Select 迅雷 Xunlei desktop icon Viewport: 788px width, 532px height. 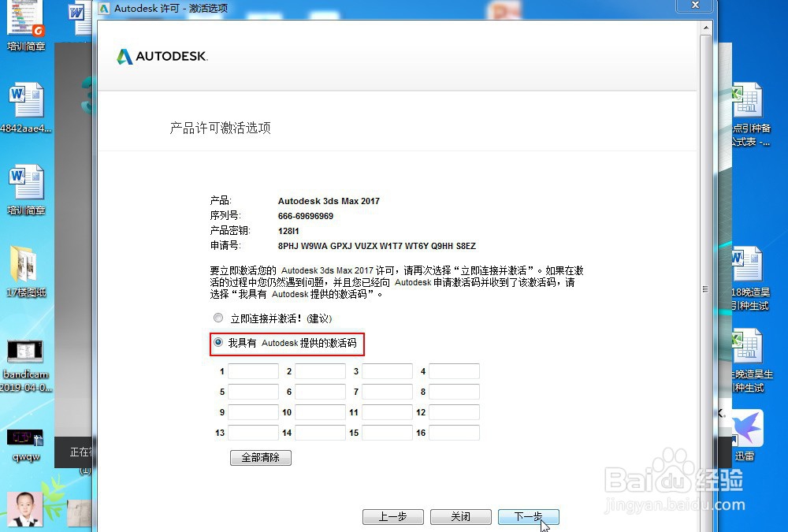coord(746,436)
